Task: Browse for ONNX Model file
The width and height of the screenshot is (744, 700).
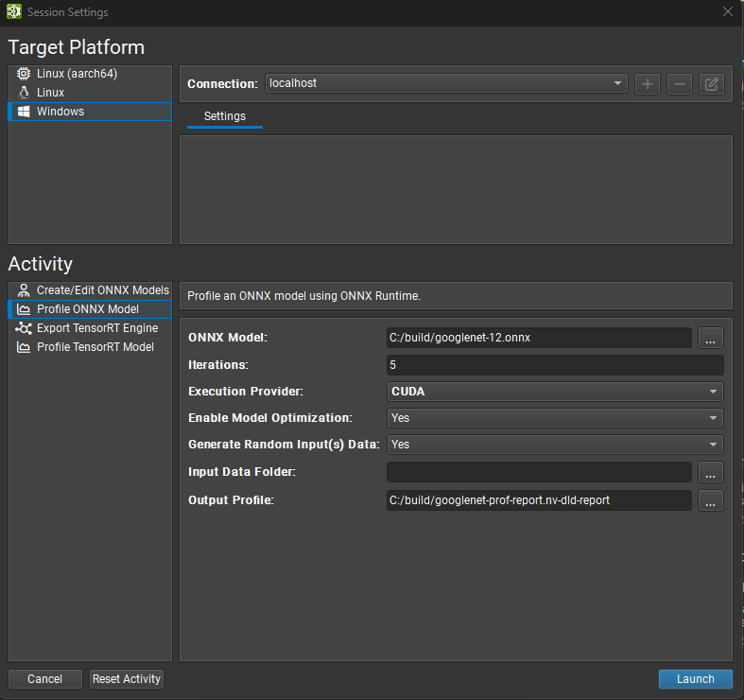Action: coord(710,338)
